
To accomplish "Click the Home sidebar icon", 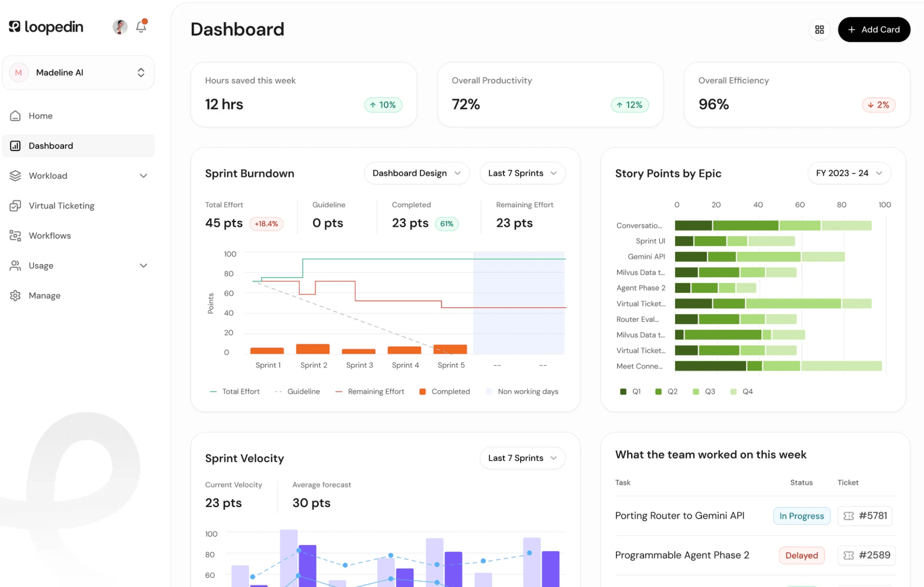I will point(15,116).
